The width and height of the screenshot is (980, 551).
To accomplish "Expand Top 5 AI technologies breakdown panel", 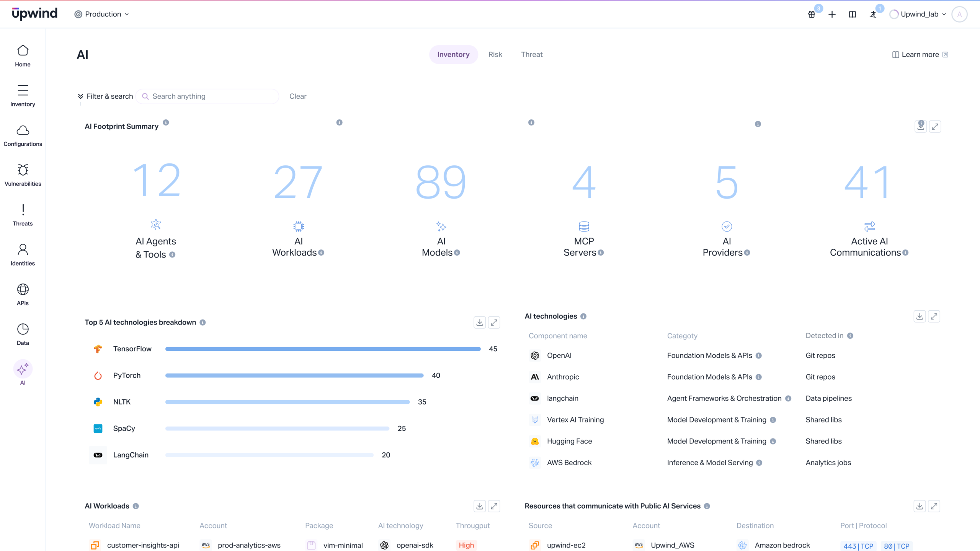I will click(x=494, y=323).
